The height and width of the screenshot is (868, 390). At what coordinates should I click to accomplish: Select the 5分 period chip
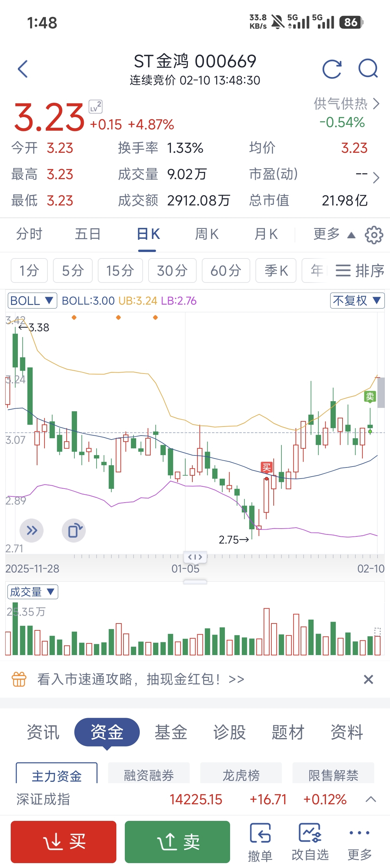pyautogui.click(x=73, y=270)
